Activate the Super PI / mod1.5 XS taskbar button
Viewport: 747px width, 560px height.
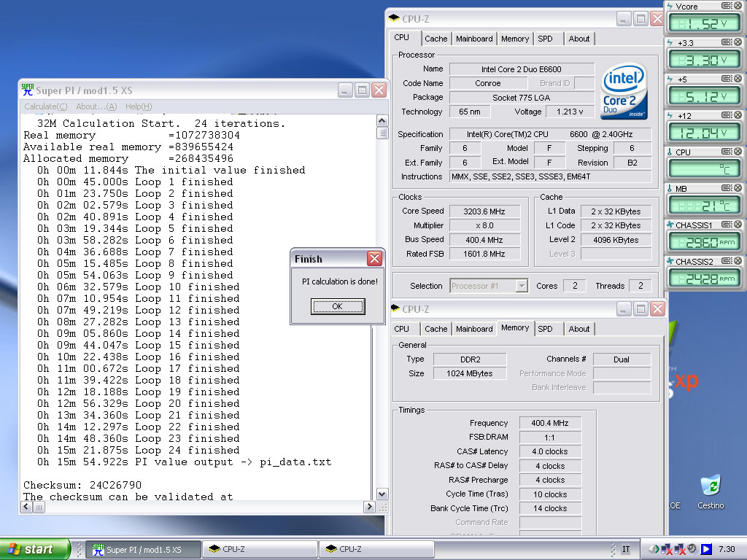click(x=144, y=549)
